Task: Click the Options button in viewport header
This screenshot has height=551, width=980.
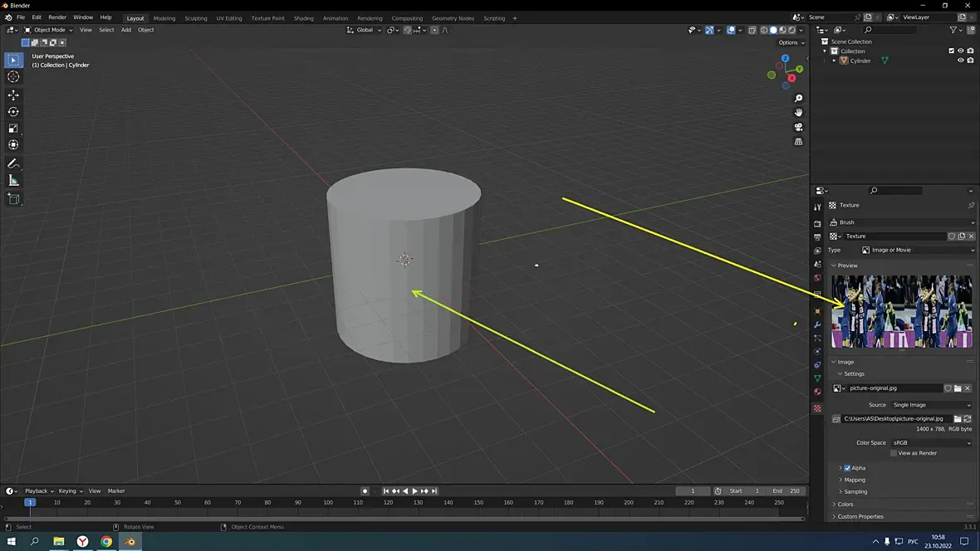Action: 790,42
